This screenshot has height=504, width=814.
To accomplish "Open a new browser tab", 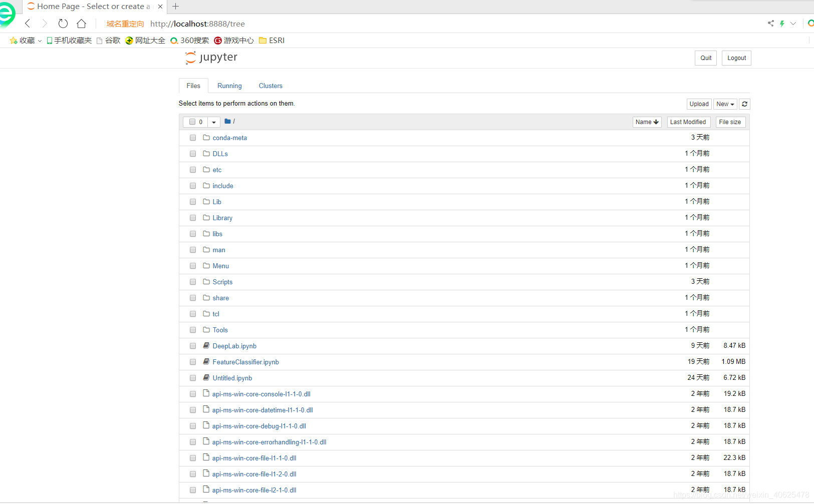I will [175, 7].
